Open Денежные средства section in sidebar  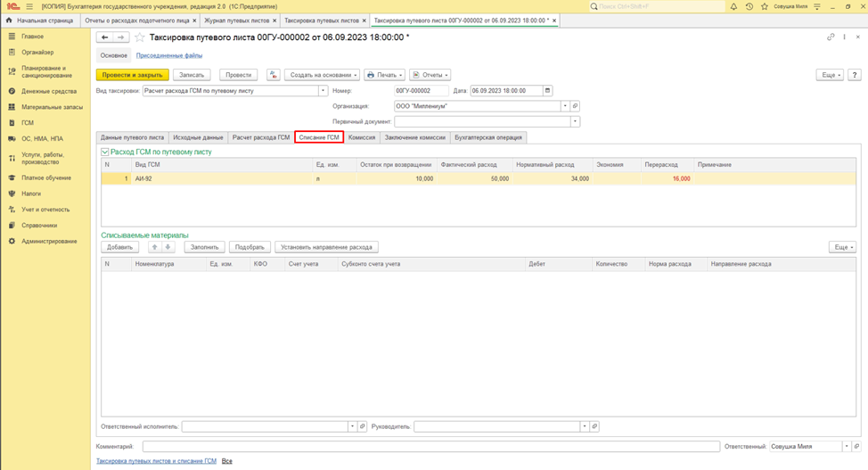[x=49, y=91]
